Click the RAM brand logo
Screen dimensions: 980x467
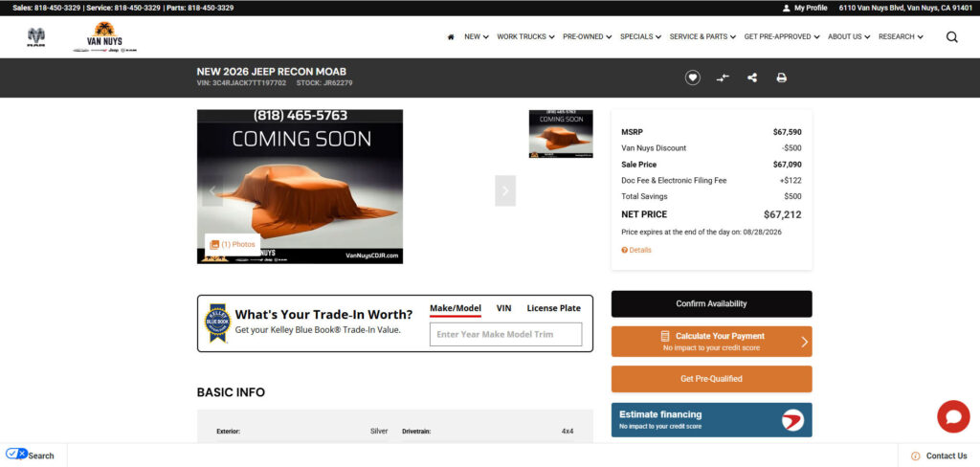pyautogui.click(x=36, y=37)
